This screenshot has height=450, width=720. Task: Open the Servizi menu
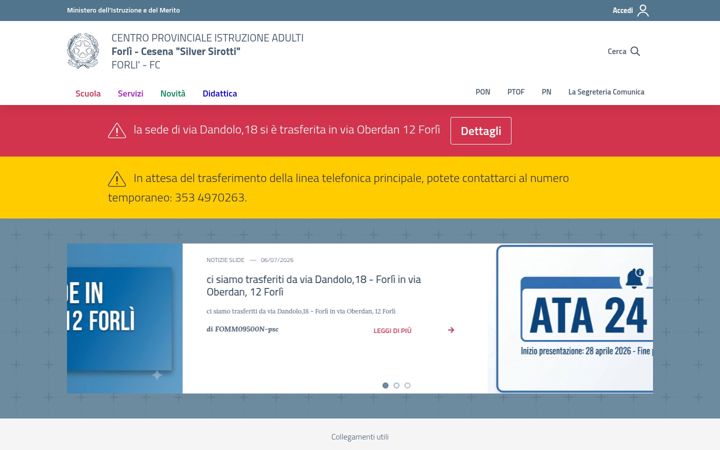point(130,93)
